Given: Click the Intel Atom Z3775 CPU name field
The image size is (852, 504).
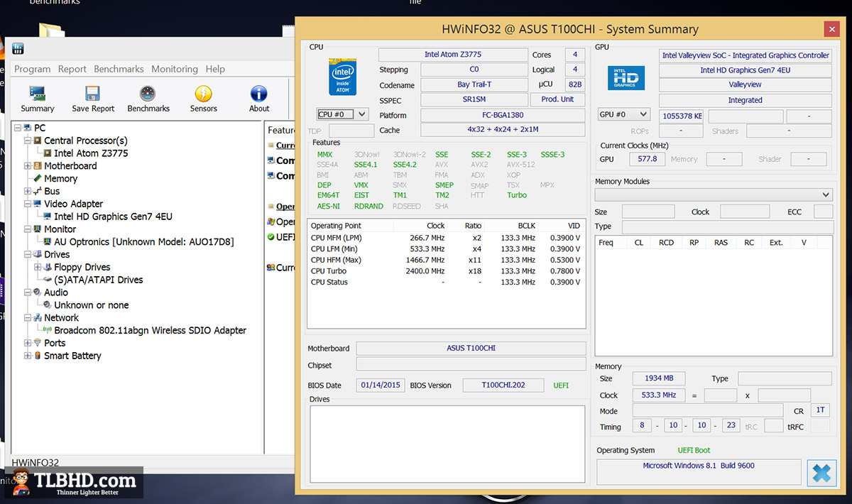Looking at the screenshot, I should (452, 55).
